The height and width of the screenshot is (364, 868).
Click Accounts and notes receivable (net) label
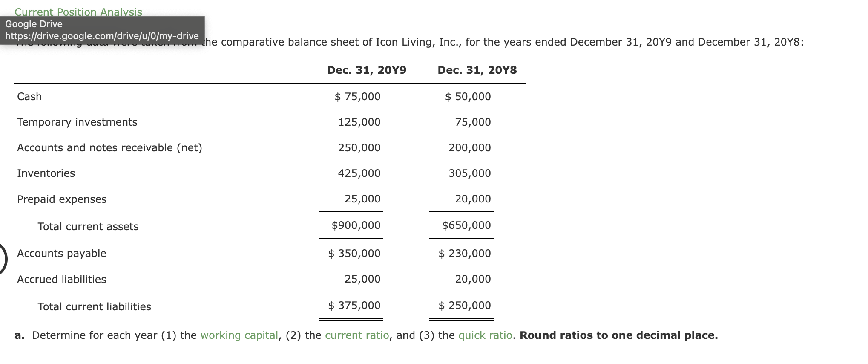[x=109, y=148]
